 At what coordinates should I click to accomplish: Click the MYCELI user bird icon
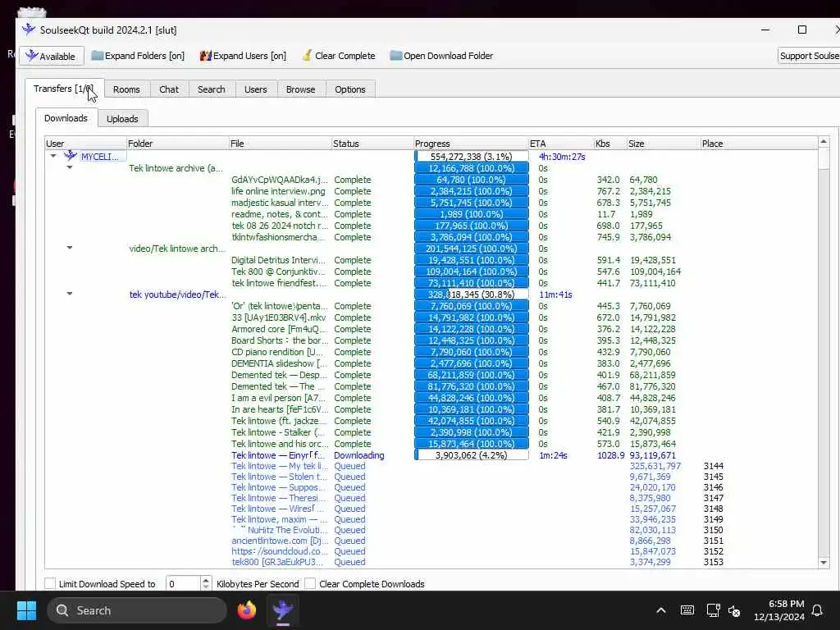point(71,156)
